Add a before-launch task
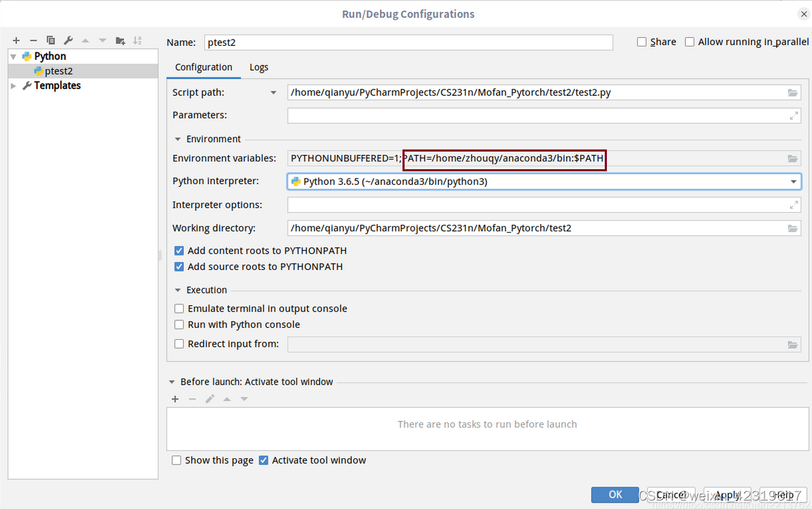Image resolution: width=812 pixels, height=509 pixels. (x=175, y=398)
